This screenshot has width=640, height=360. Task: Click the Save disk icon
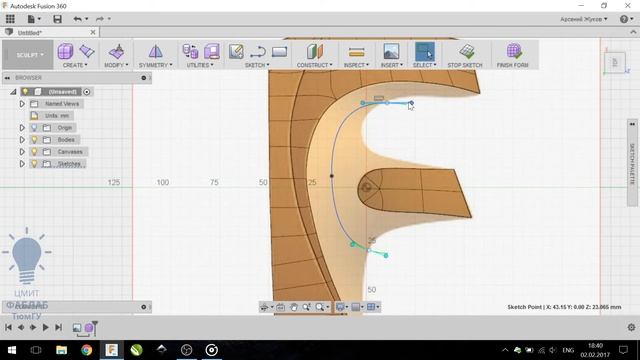coord(58,19)
